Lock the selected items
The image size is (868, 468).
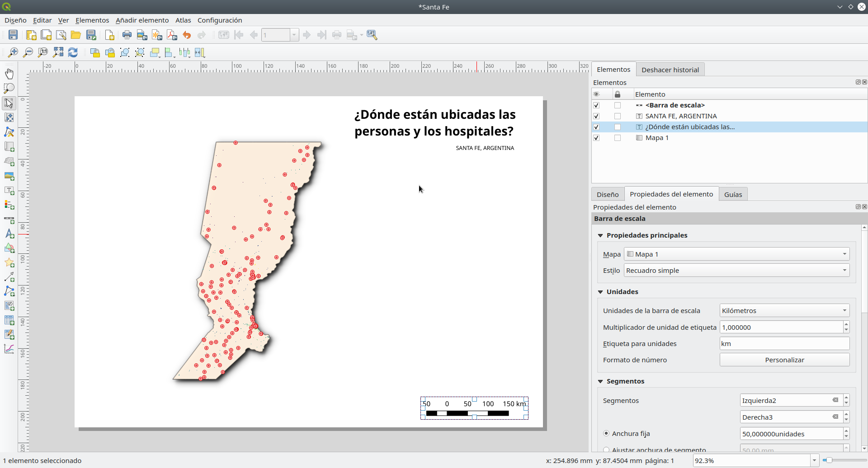95,52
